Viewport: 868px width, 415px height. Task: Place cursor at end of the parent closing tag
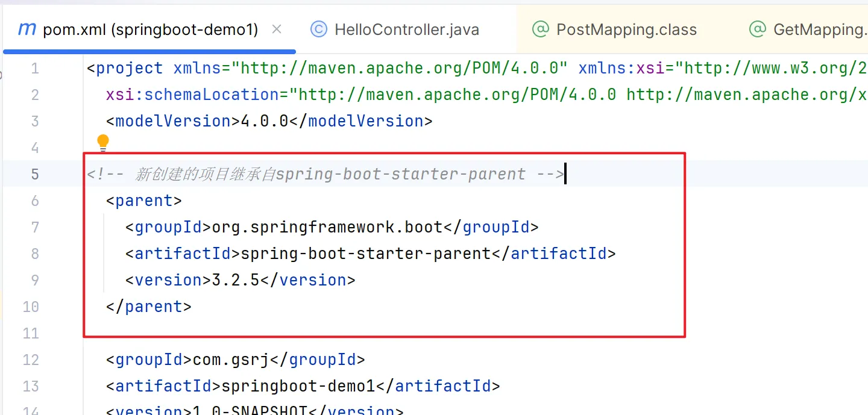coord(193,306)
